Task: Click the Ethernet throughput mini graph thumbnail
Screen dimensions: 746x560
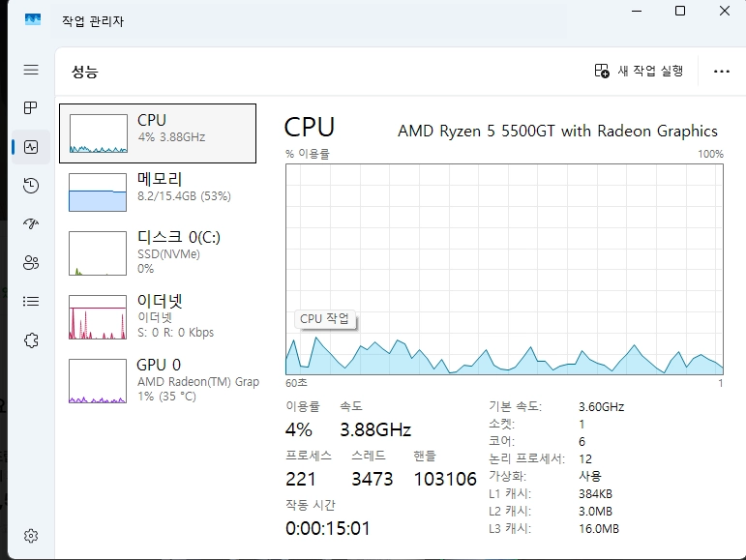Action: (98, 317)
